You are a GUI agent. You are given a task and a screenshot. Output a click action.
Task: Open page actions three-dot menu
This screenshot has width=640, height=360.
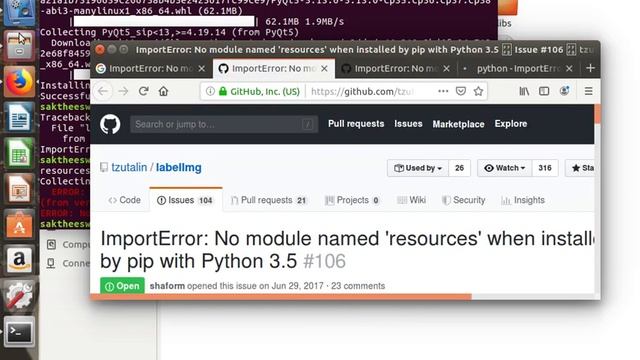click(x=443, y=91)
